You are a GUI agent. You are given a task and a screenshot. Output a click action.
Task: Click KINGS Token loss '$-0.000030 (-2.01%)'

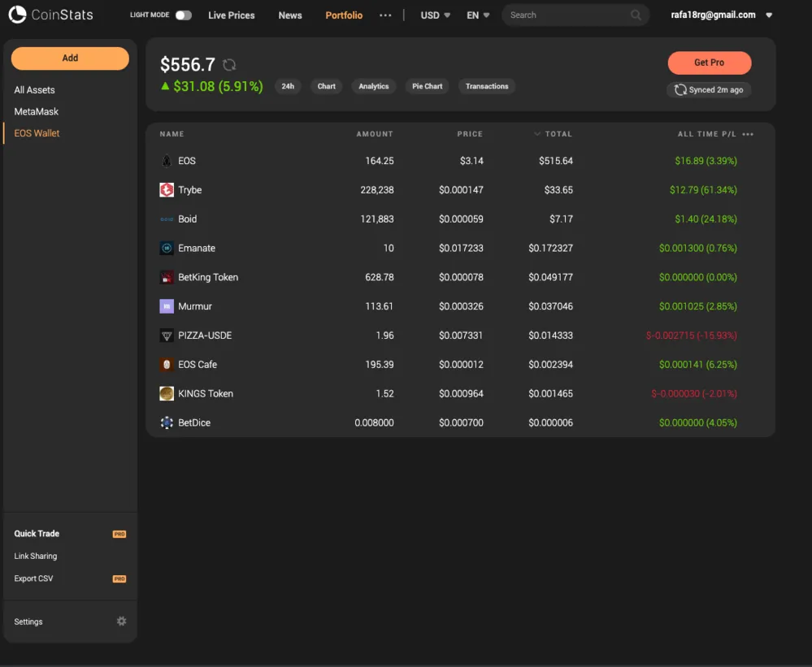tap(694, 393)
